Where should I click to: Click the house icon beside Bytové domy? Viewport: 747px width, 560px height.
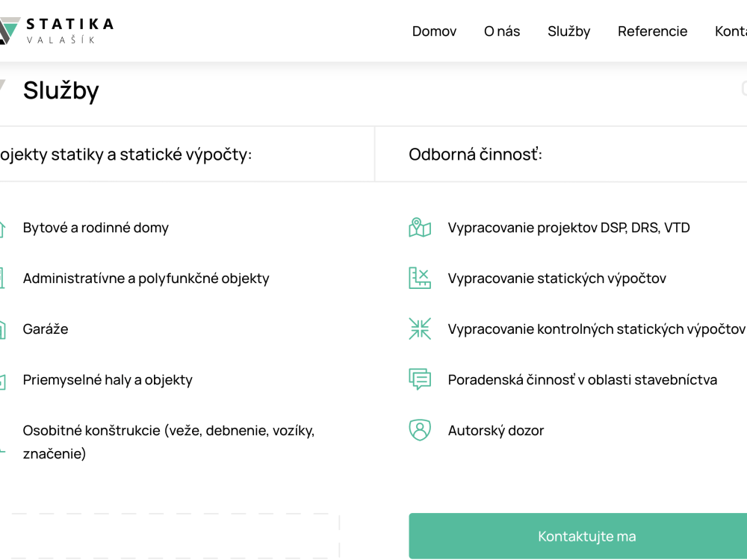coord(2,229)
